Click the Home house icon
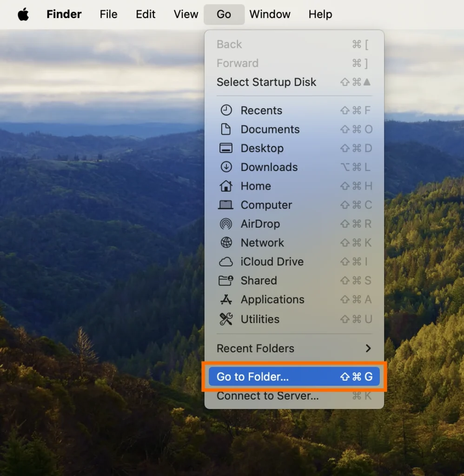Viewport: 464px width, 476px height. coord(226,186)
